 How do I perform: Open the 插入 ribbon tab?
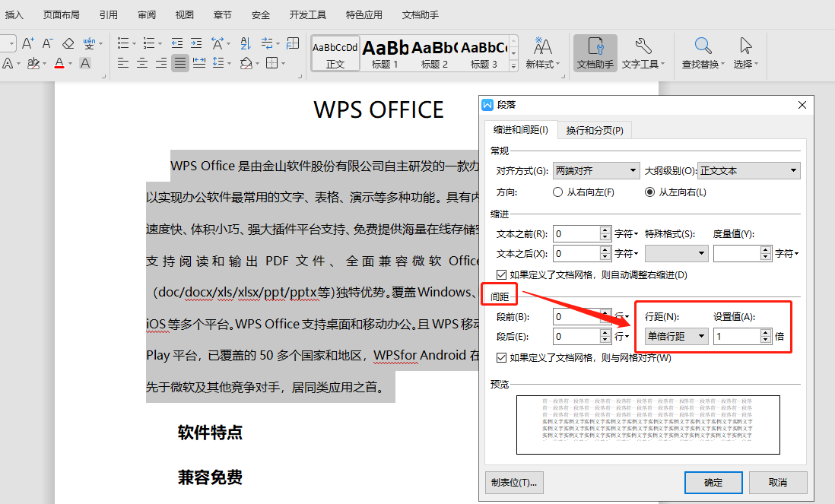pyautogui.click(x=14, y=15)
